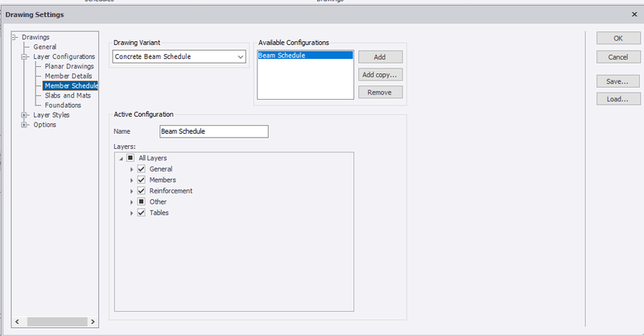644x336 pixels.
Task: Select Member Schedule tree item
Action: 71,85
